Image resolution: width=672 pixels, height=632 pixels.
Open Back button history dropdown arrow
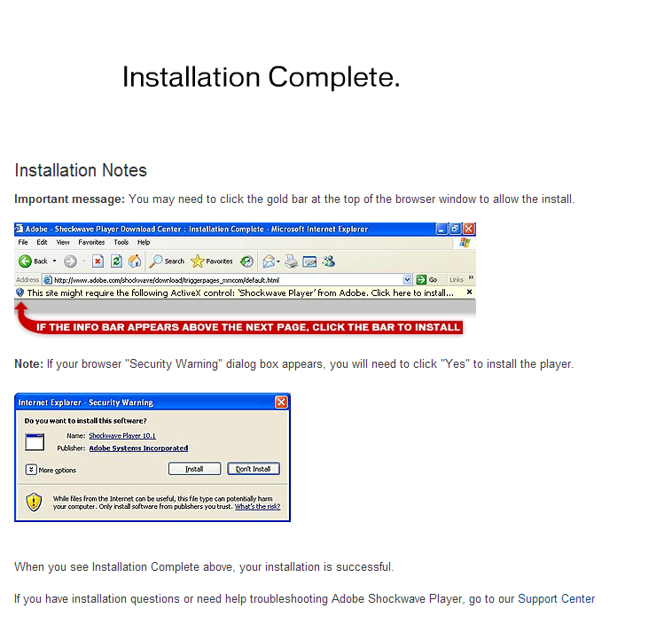(x=54, y=261)
